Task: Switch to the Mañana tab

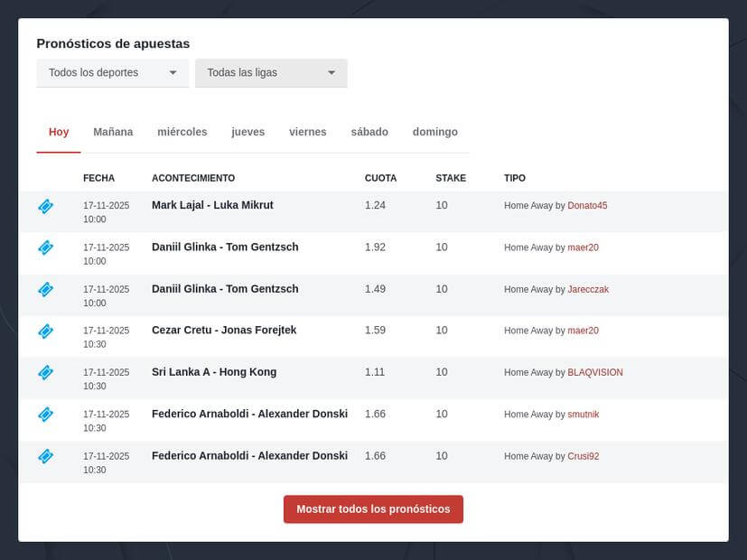Action: pos(112,131)
